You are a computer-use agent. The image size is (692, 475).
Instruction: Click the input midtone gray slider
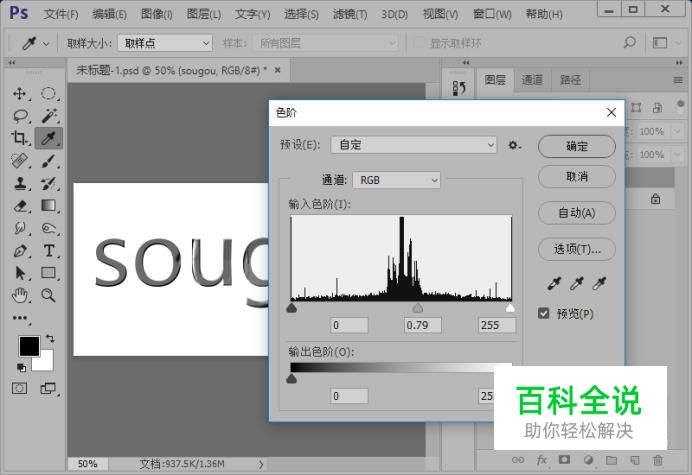click(417, 307)
